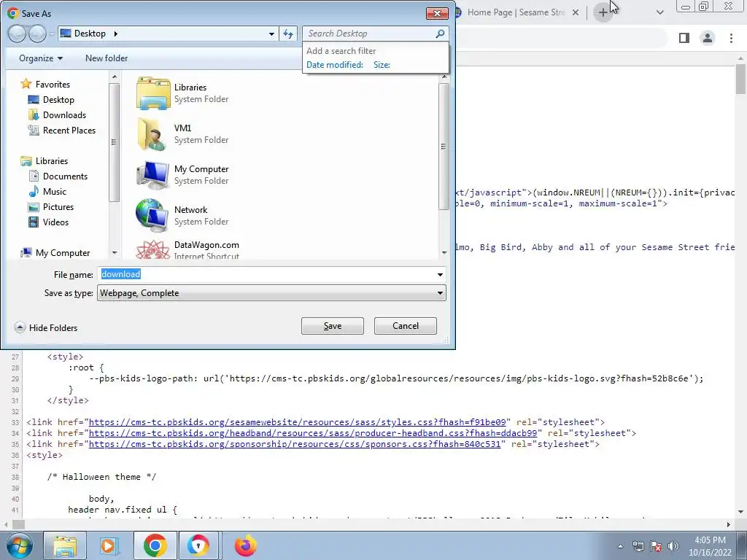
Task: Open the Organize dropdown menu
Action: pyautogui.click(x=41, y=58)
